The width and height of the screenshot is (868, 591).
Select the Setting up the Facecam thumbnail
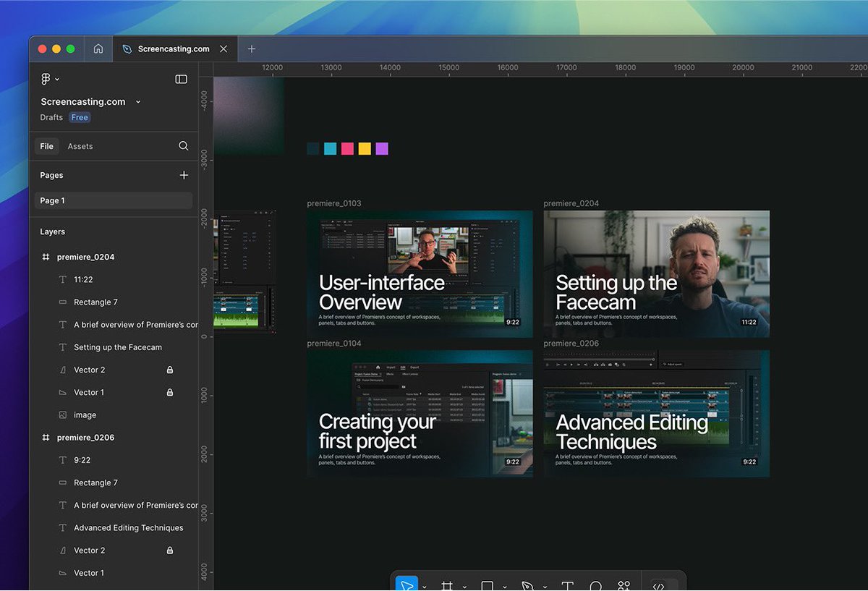tap(657, 273)
